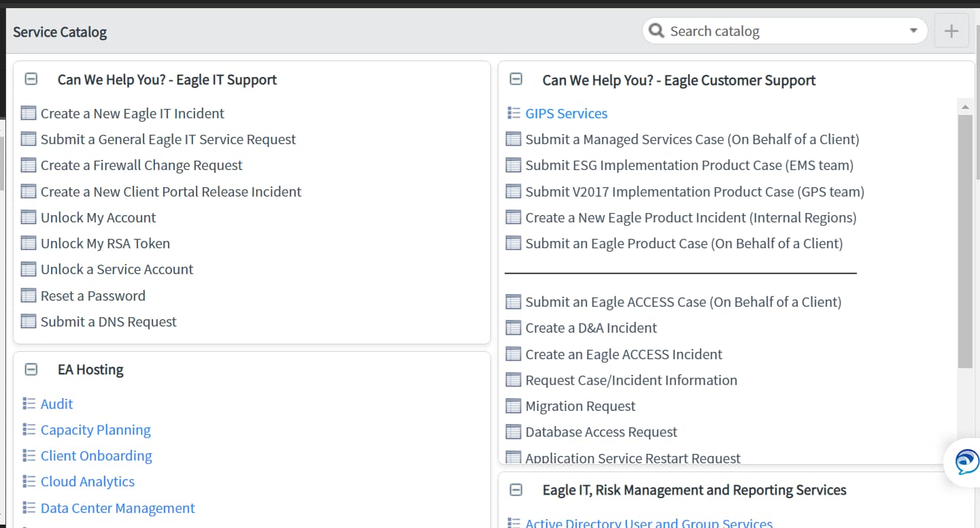Click the icon beside Submit an Eagle Product Case
The height and width of the screenshot is (528, 980).
pyautogui.click(x=513, y=243)
